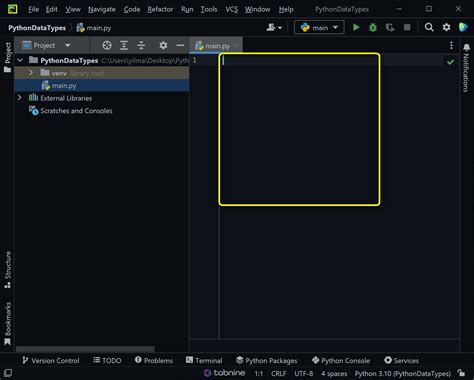Run the main configuration

coord(356,27)
